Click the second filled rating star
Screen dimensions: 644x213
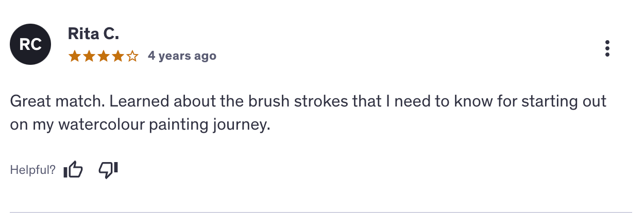pyautogui.click(x=89, y=56)
